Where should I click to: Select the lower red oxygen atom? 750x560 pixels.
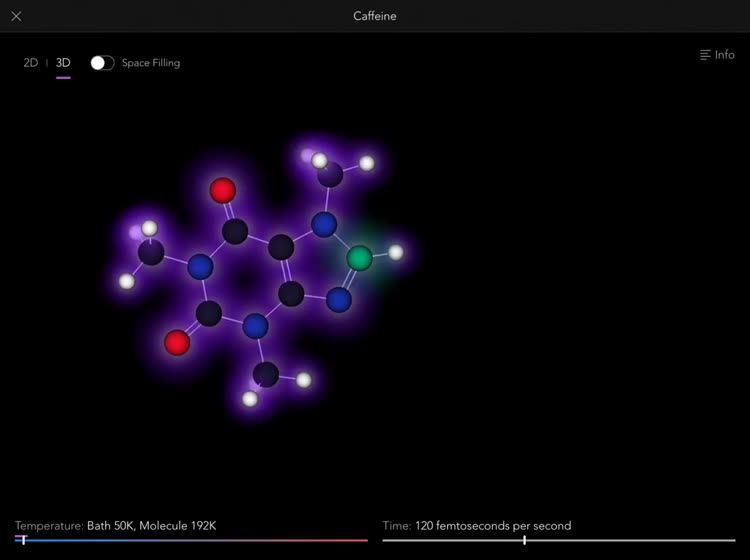(177, 342)
